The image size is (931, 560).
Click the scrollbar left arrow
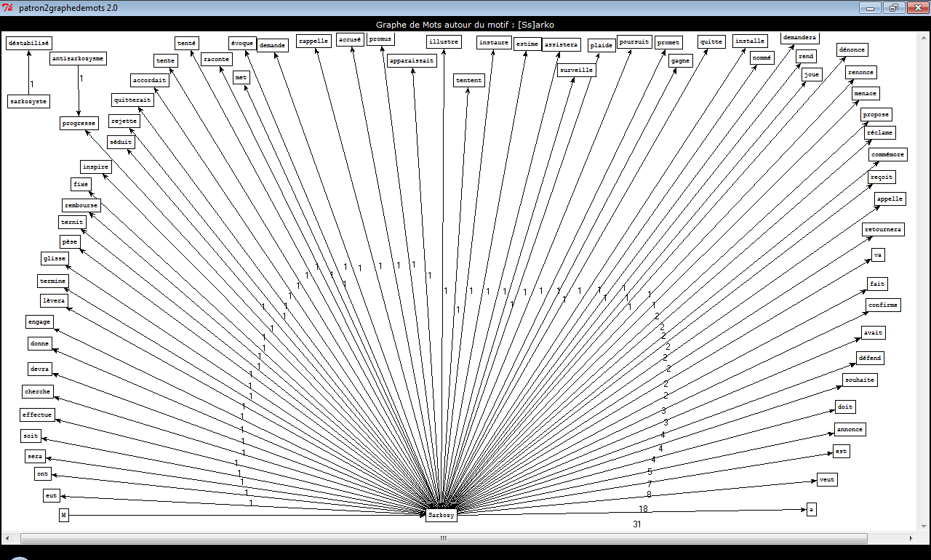(x=7, y=538)
